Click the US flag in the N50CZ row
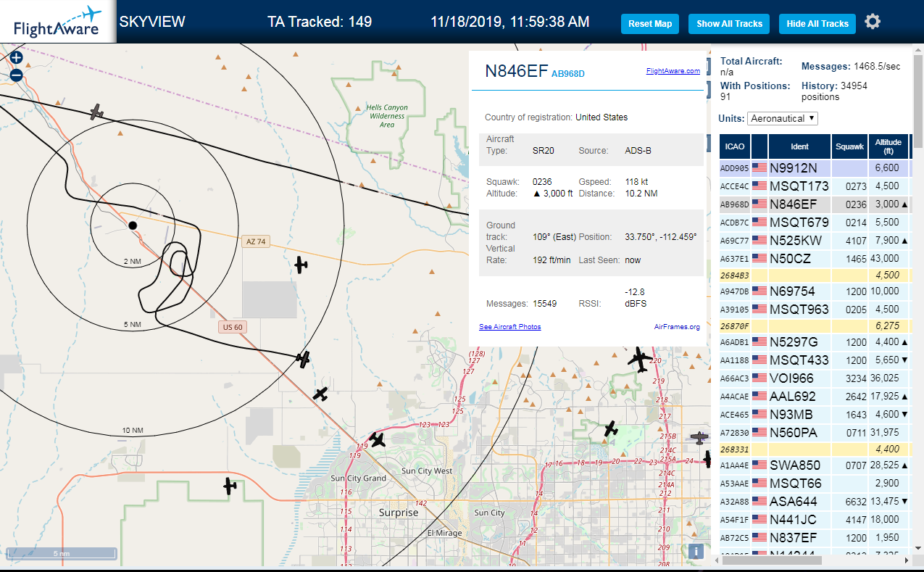924x572 pixels. 759,259
